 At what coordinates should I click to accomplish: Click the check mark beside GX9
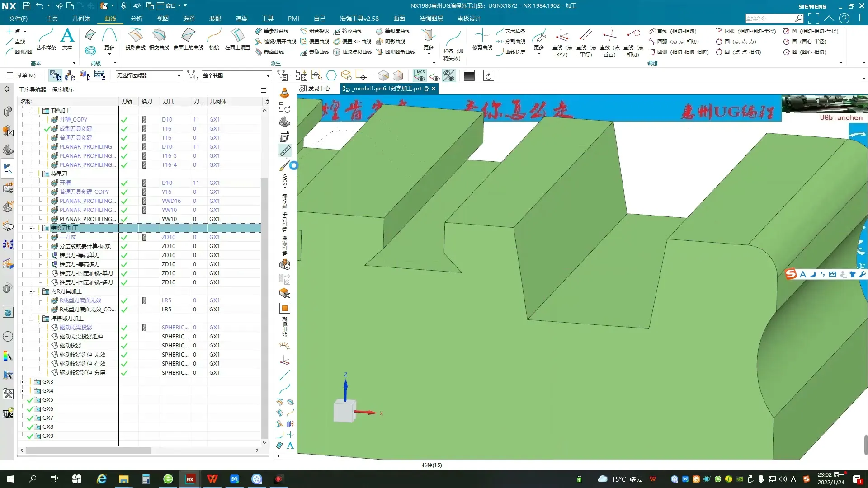tap(30, 436)
